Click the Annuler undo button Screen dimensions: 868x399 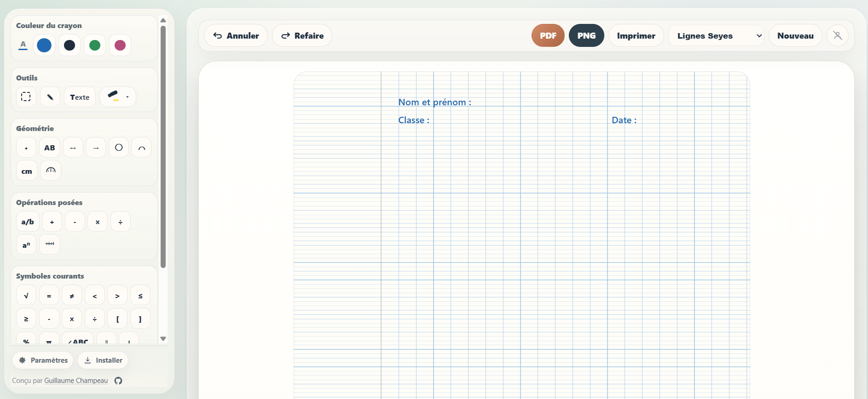236,35
